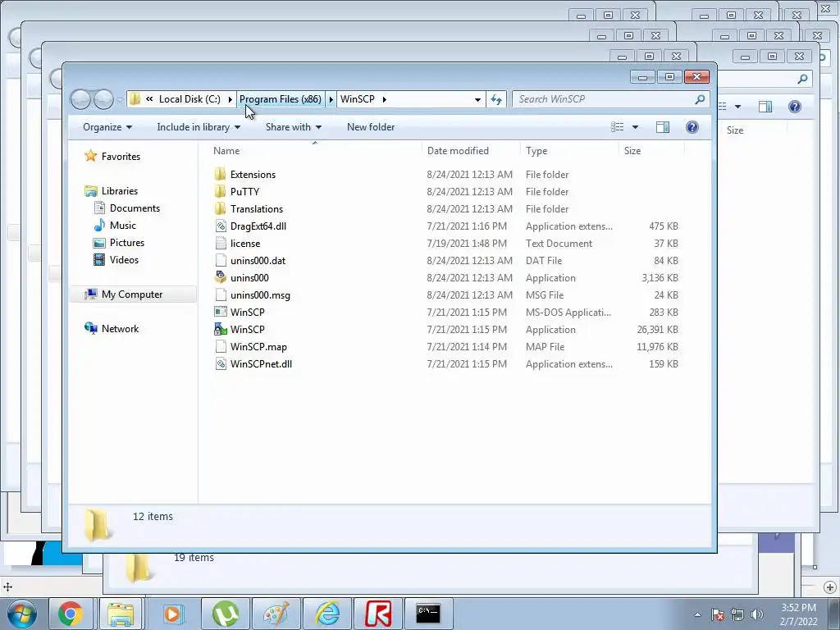Expand the arrow after Program Files (x86)

point(331,99)
